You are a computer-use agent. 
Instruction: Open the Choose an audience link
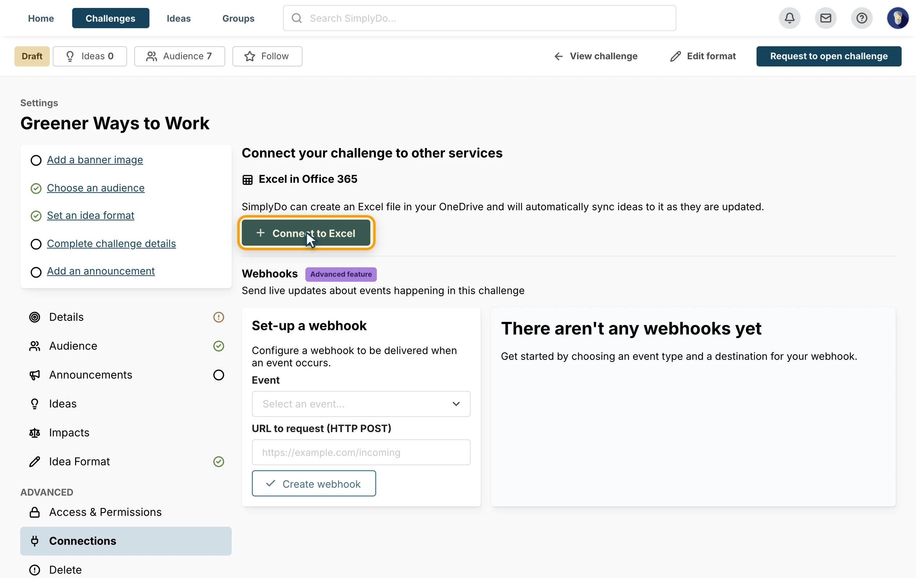(95, 188)
